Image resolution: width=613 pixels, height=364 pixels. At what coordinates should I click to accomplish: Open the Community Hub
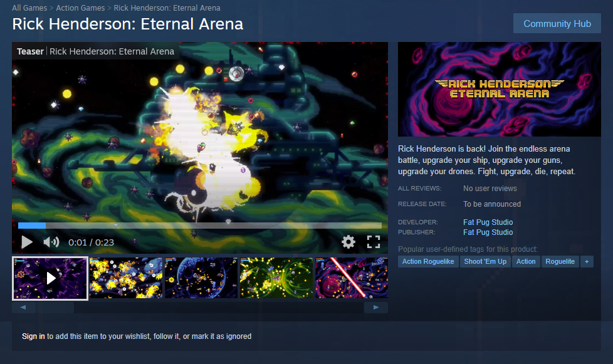(557, 23)
